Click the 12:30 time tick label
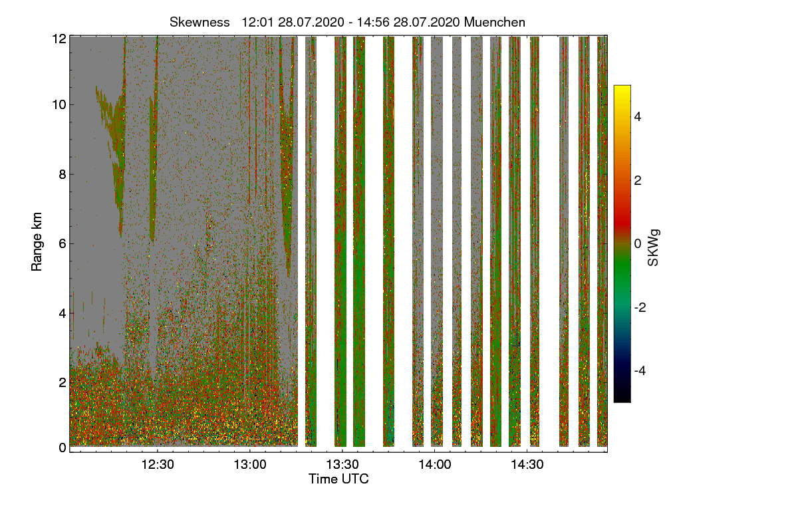This screenshot has height=532, width=798. tap(158, 465)
